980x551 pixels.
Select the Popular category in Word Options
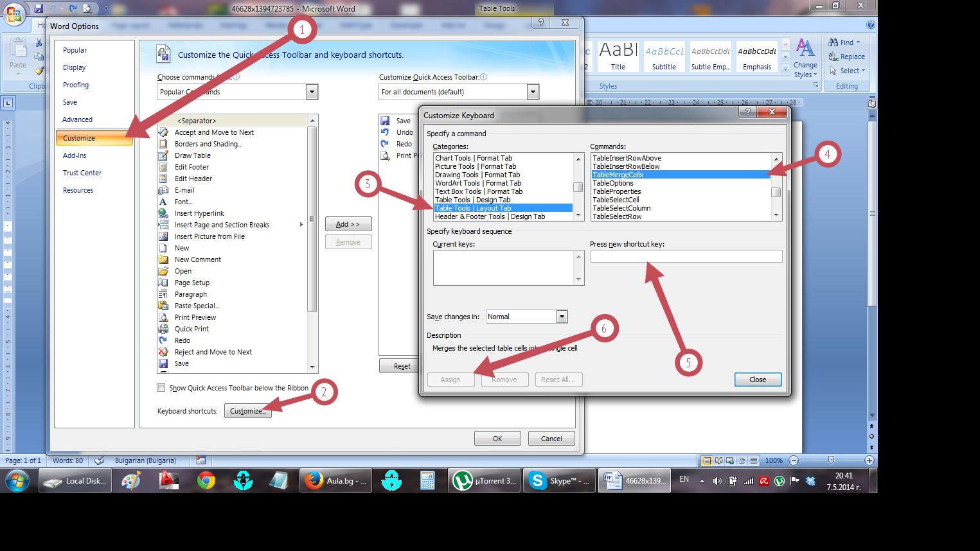click(x=75, y=50)
